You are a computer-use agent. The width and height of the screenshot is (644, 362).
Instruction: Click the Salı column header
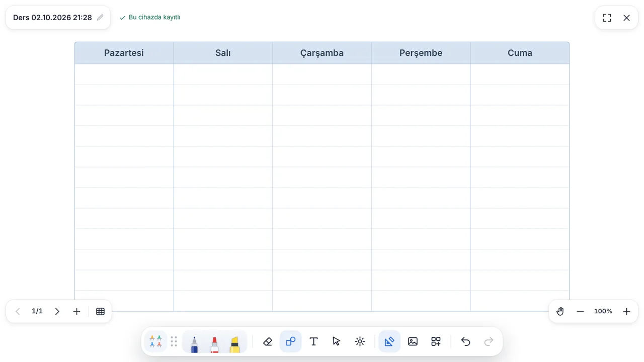tap(223, 53)
